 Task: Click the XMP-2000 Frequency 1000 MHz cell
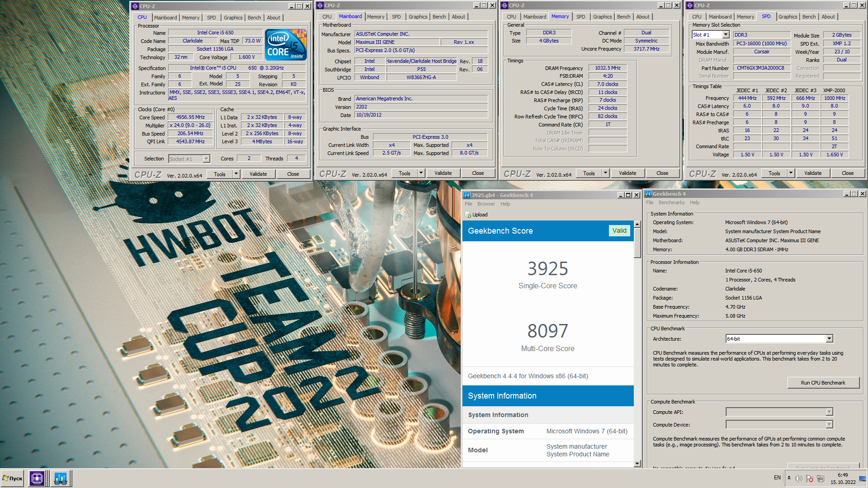(834, 98)
